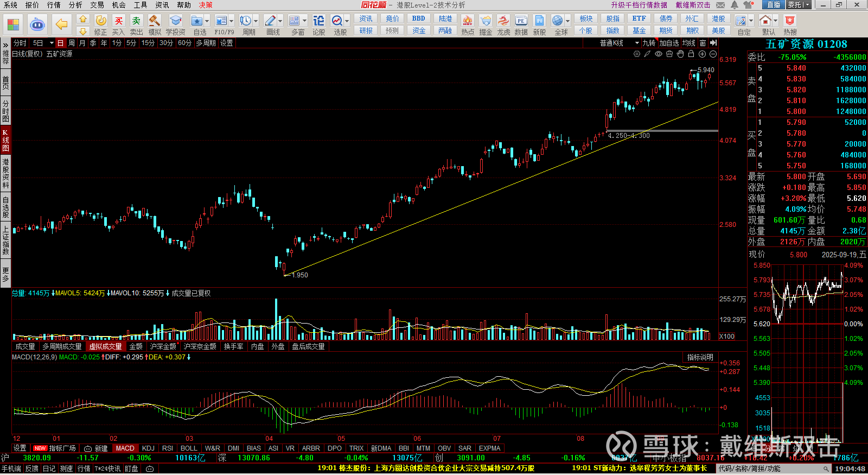
Task: Click the red 买入 buy icon
Action: pos(118,22)
